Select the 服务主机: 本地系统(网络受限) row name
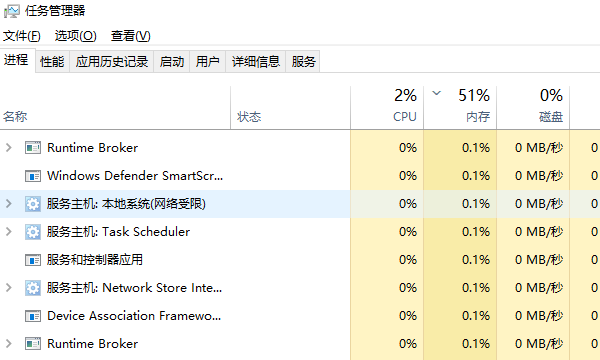600x360 pixels. (126, 204)
